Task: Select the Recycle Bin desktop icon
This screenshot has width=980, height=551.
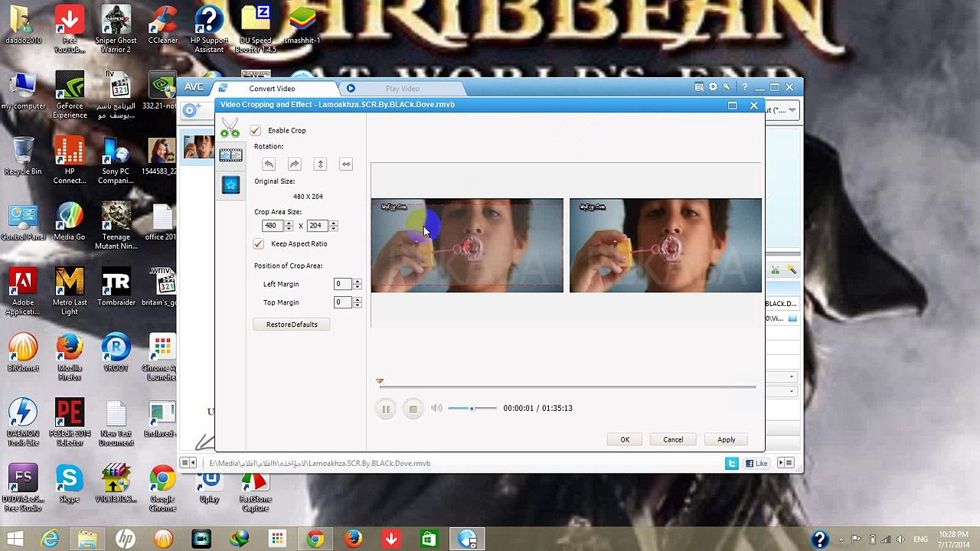Action: (23, 156)
